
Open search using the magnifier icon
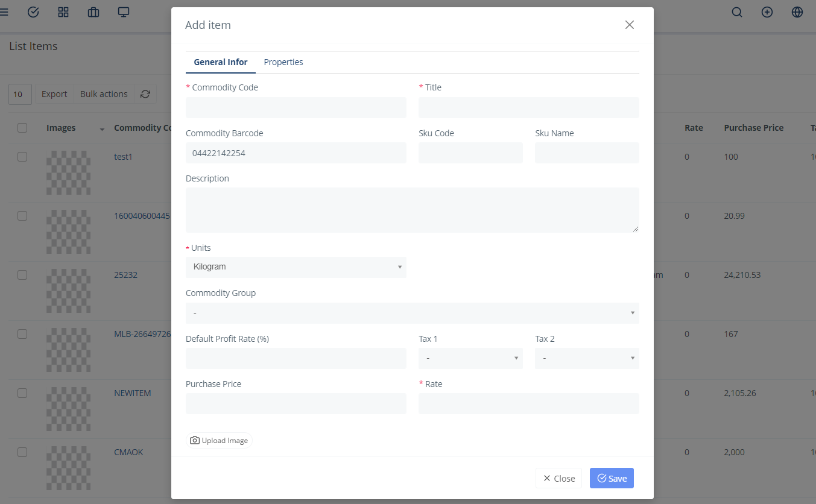(x=736, y=11)
